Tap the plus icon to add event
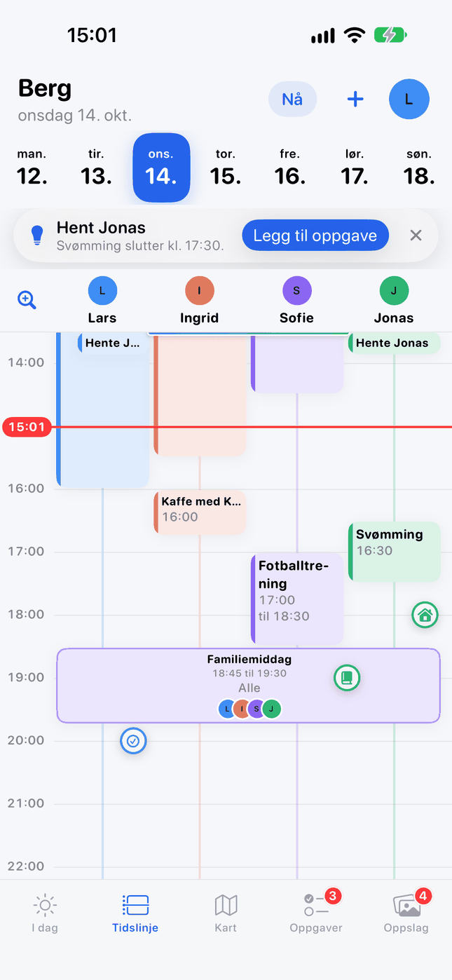The width and height of the screenshot is (452, 980). pyautogui.click(x=355, y=100)
